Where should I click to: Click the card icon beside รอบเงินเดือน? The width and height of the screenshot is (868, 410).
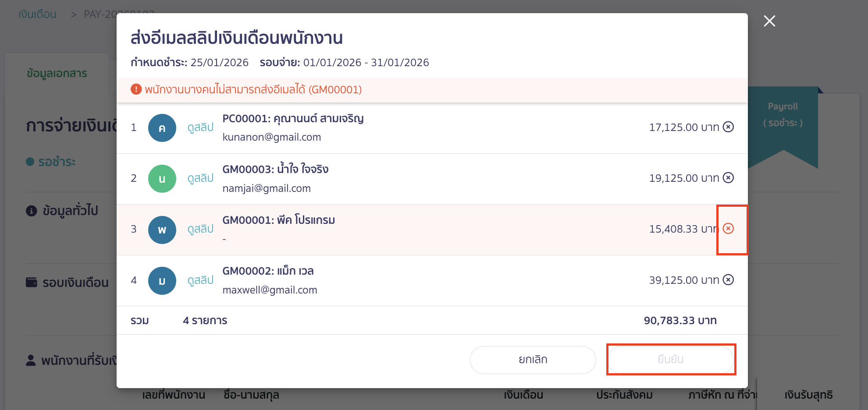[31, 283]
